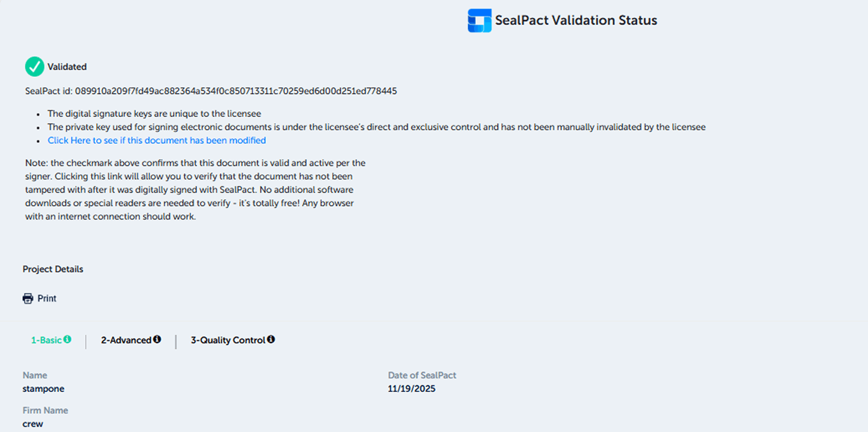The image size is (868, 432).
Task: Open the 2-Advanced tab
Action: 126,340
